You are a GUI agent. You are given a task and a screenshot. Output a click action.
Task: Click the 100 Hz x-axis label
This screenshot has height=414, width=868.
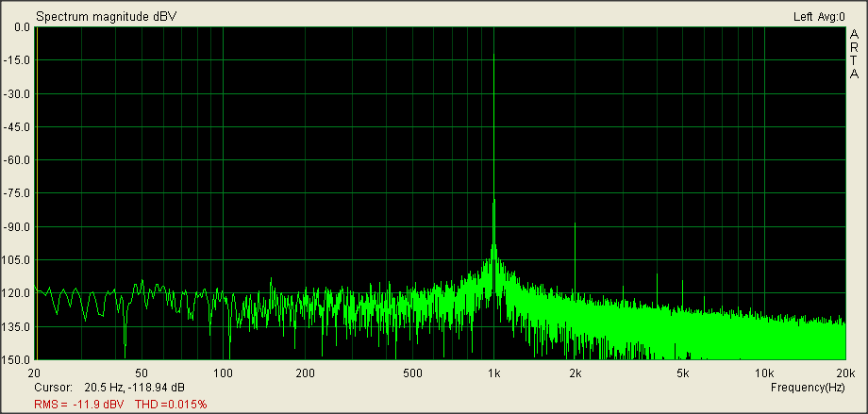[x=223, y=372]
